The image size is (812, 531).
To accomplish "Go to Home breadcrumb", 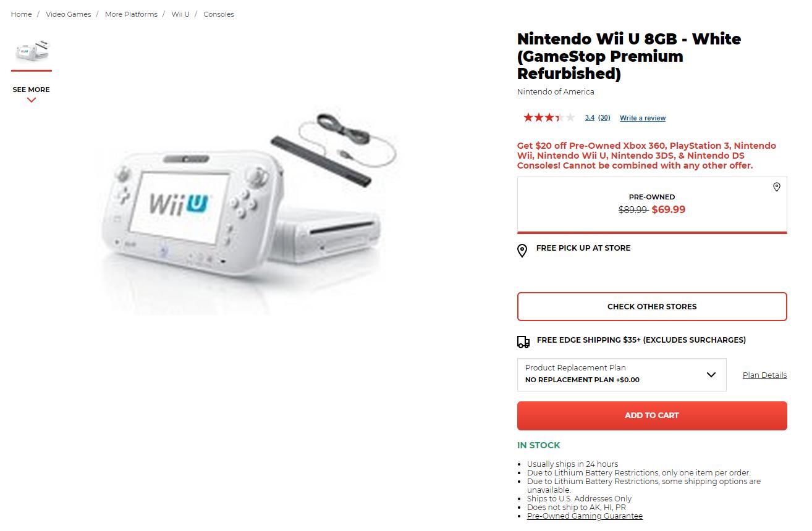I will click(x=21, y=14).
